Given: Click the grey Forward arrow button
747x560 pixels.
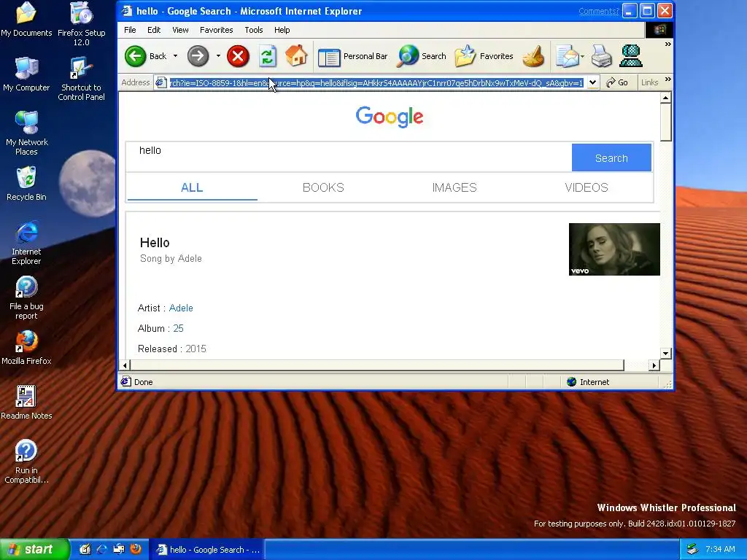Looking at the screenshot, I should point(198,56).
